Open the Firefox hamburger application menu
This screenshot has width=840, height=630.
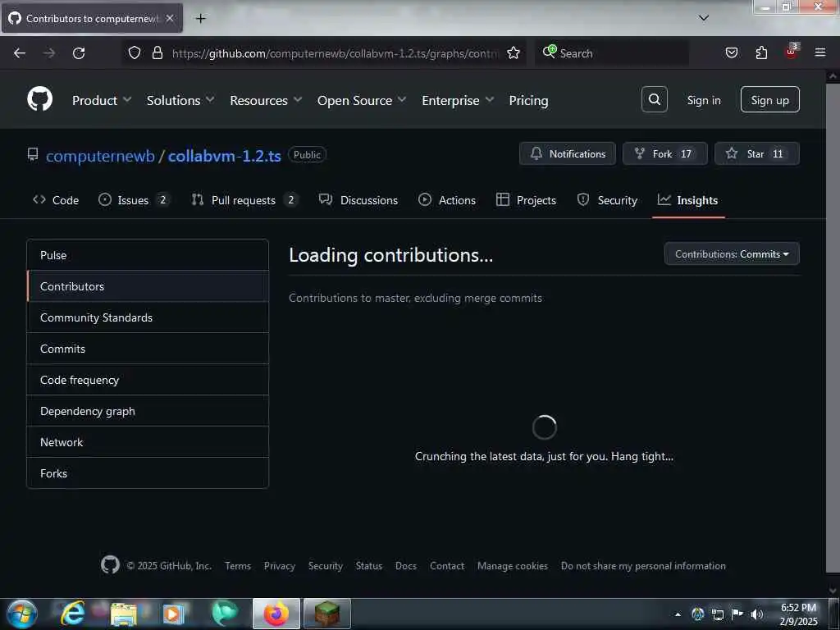(x=820, y=52)
